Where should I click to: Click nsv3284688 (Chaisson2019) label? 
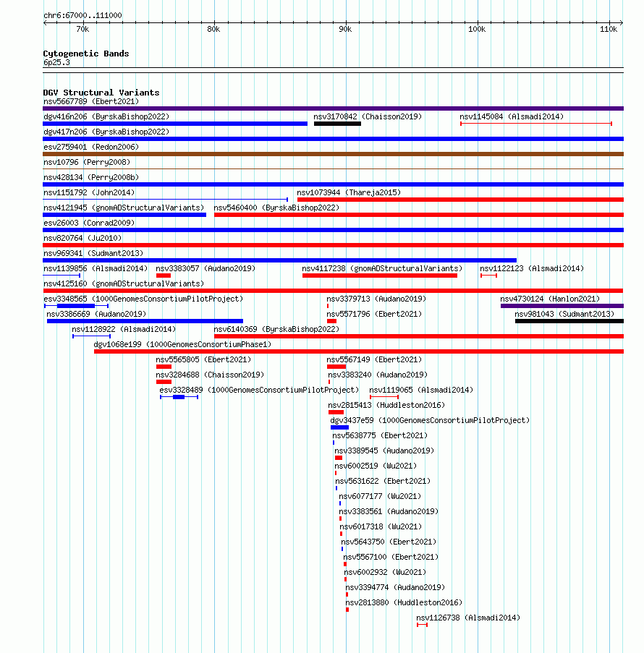(x=210, y=375)
